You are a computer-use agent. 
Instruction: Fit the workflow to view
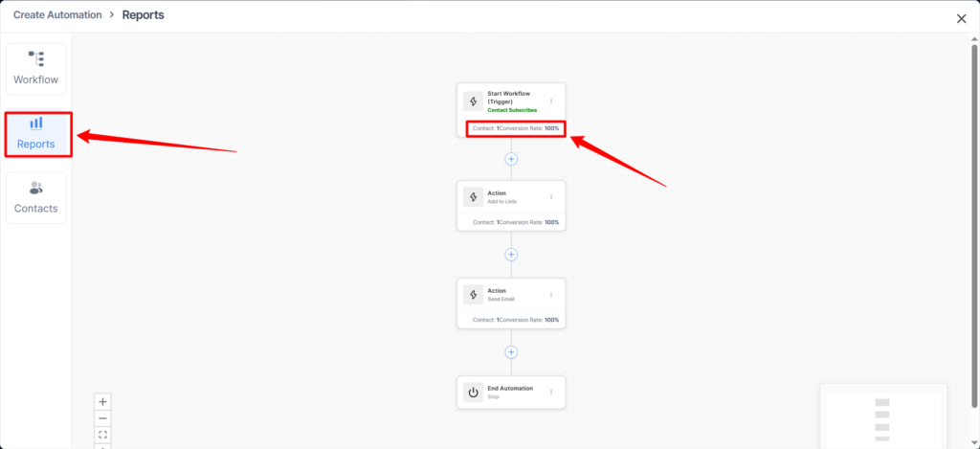coord(103,435)
